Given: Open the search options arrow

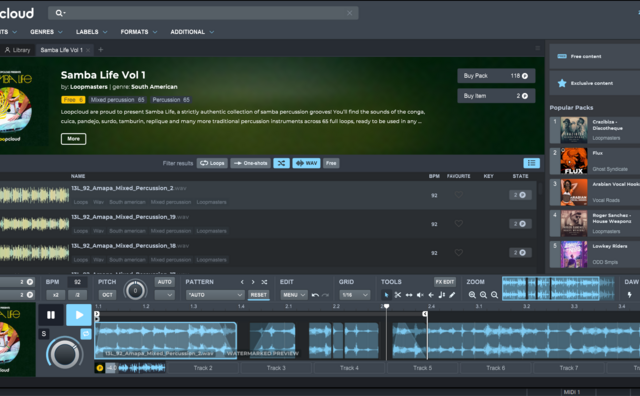Looking at the screenshot, I should [64, 13].
